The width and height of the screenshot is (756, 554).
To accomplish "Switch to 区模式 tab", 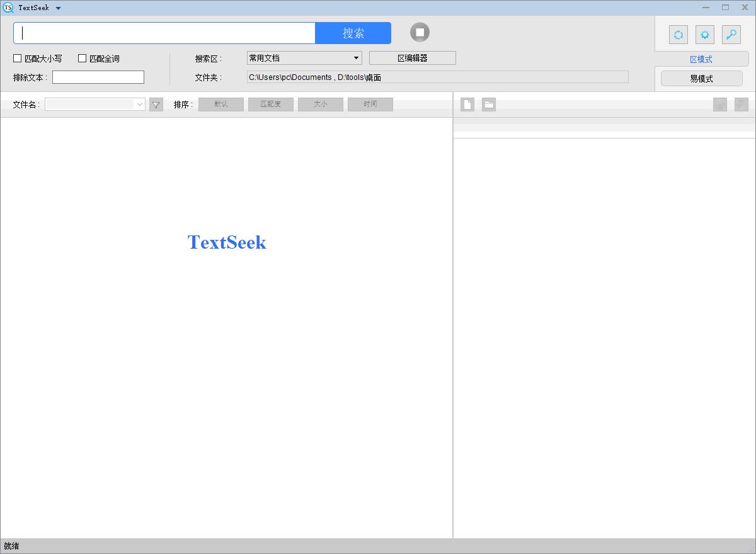I will [701, 59].
